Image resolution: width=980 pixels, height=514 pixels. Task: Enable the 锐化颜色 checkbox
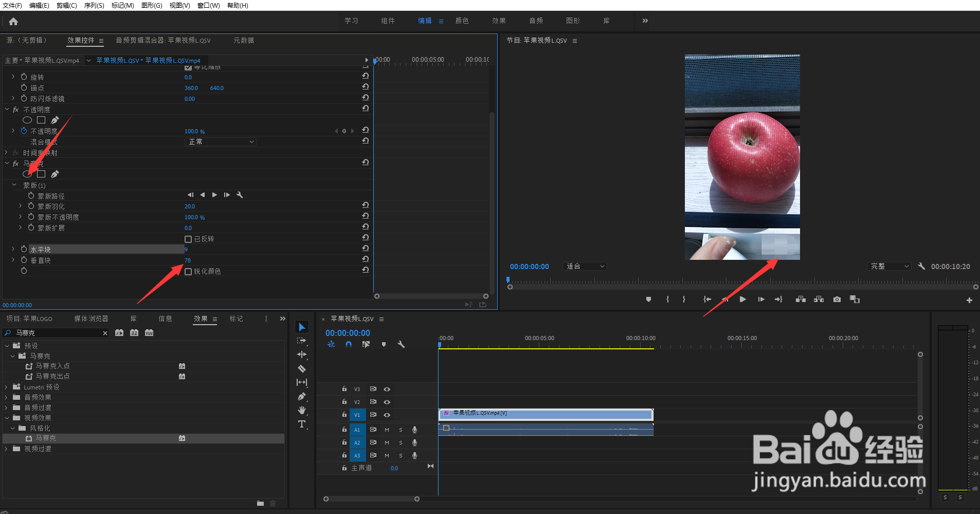(188, 272)
